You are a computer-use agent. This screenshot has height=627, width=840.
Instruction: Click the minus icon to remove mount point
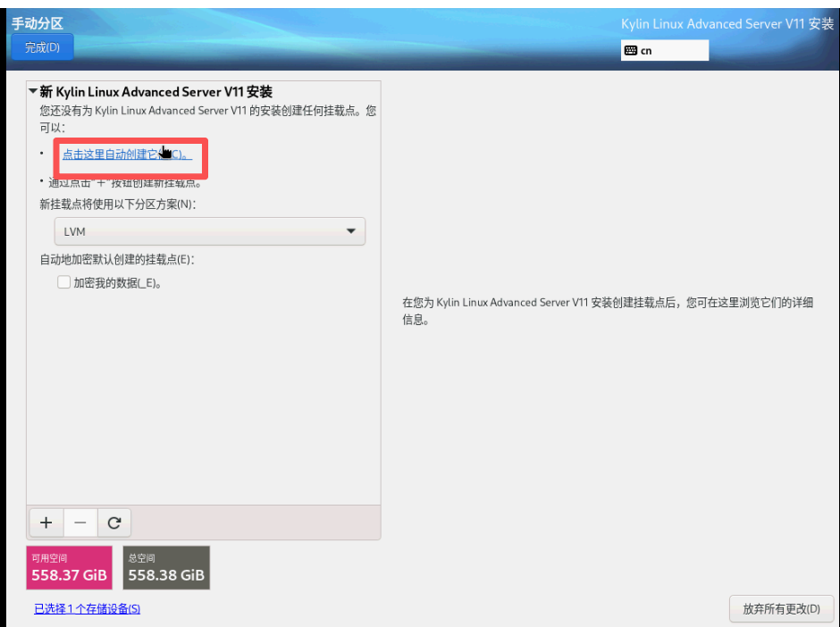(80, 522)
